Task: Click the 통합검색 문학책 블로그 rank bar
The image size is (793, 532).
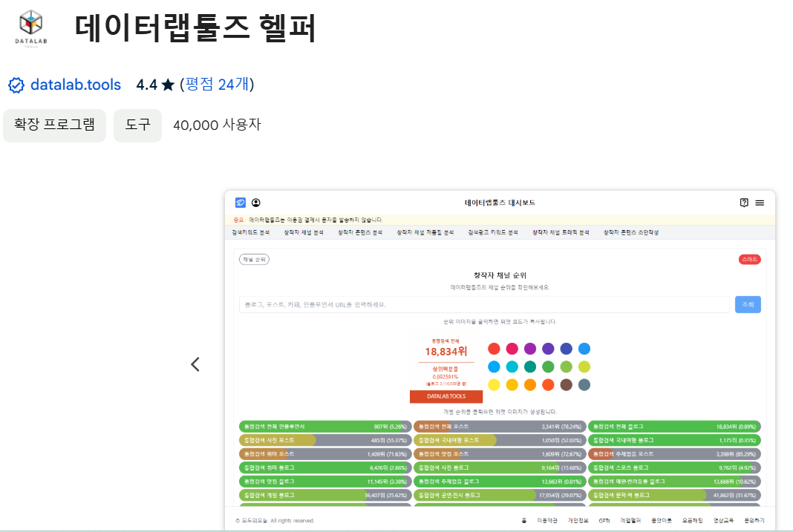Action: pyautogui.click(x=675, y=495)
